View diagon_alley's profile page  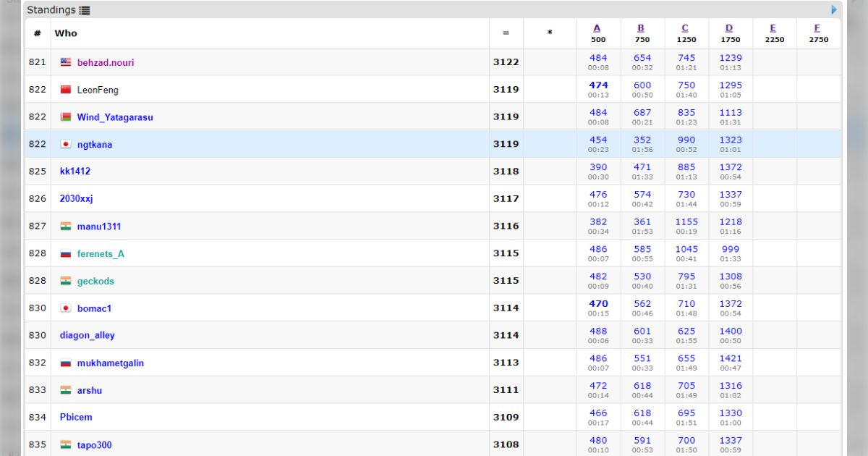coord(87,335)
